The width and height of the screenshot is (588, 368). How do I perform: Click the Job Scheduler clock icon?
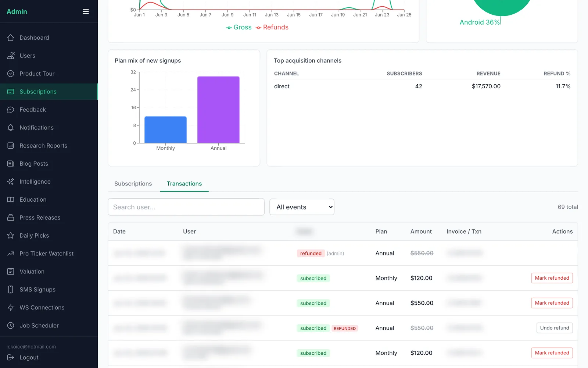[11, 326]
